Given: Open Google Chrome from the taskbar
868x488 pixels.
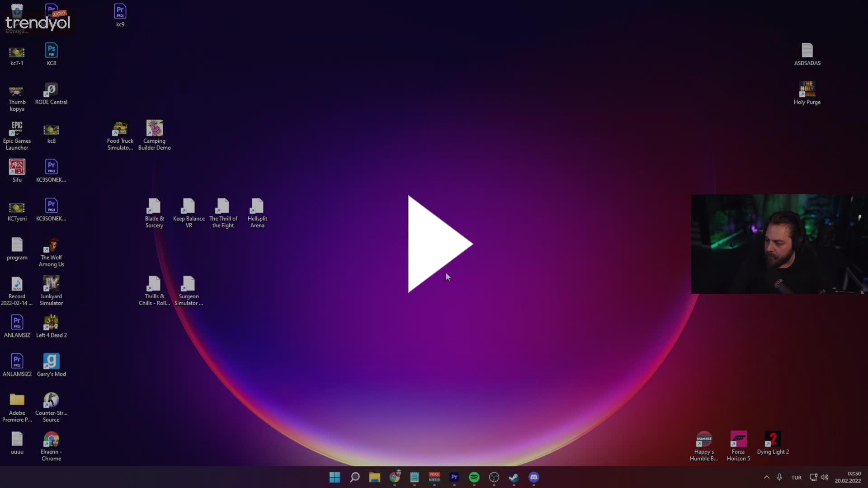Looking at the screenshot, I should coord(395,478).
